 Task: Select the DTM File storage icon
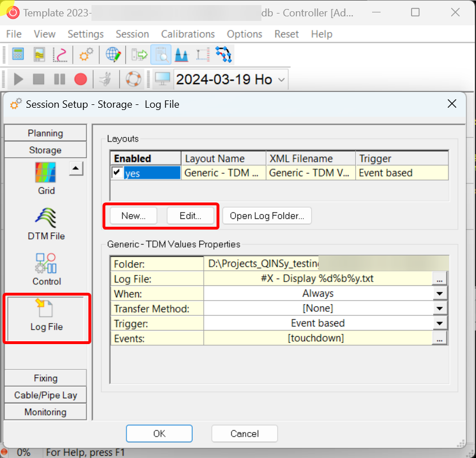pos(46,224)
